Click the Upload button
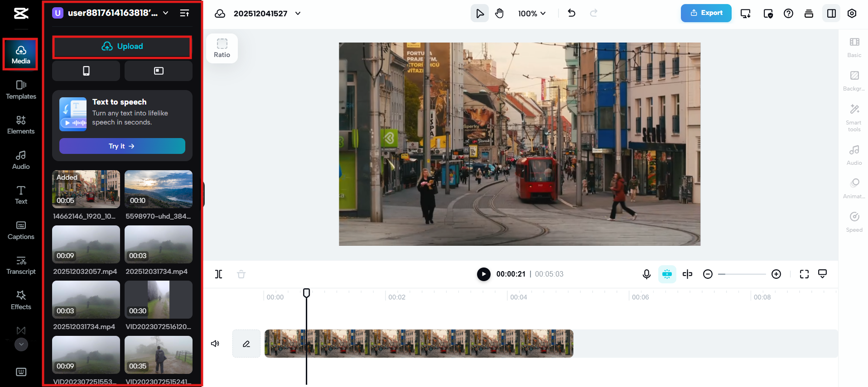The height and width of the screenshot is (387, 868). tap(122, 47)
